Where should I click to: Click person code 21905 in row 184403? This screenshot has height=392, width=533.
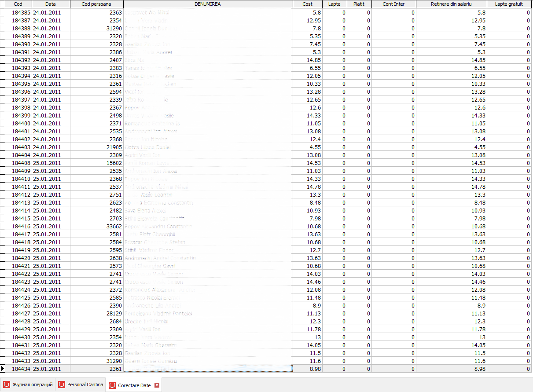coord(96,147)
